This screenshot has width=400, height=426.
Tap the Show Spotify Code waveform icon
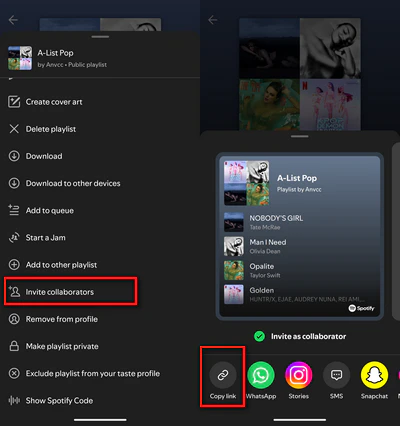pyautogui.click(x=14, y=400)
